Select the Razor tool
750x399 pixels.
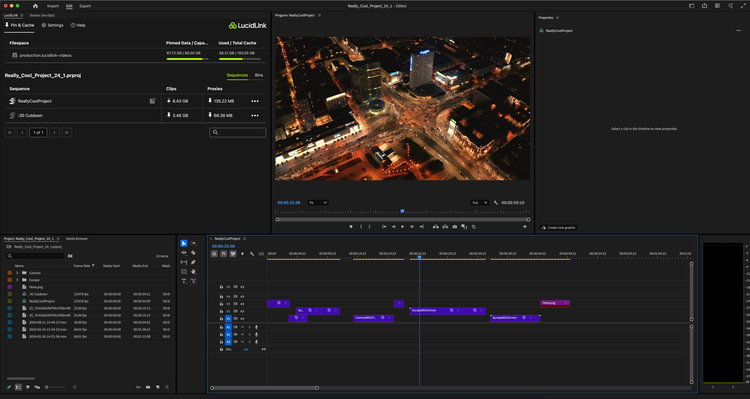tap(193, 253)
